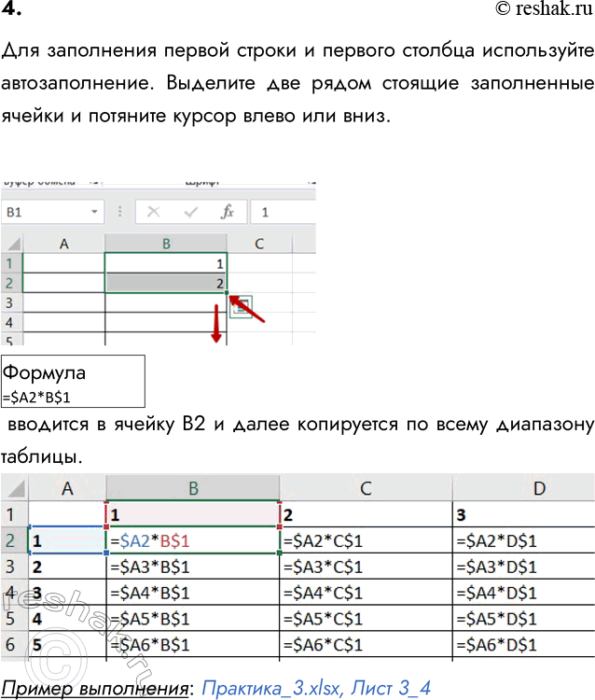Click cell B1 containing the value 1
Image resolution: width=595 pixels, height=700 pixels.
166,264
